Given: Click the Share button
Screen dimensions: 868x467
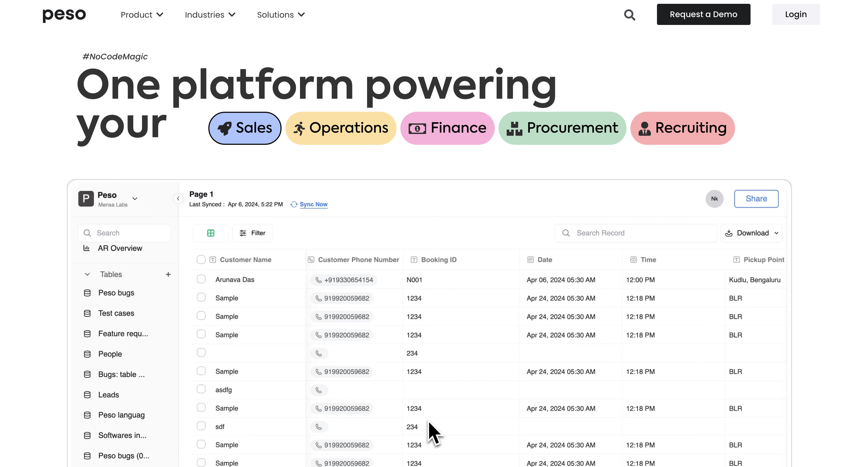Looking at the screenshot, I should tap(757, 199).
